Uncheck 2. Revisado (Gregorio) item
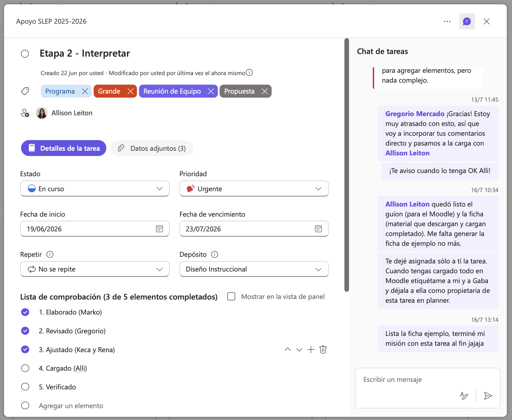The image size is (512, 420). pos(25,331)
